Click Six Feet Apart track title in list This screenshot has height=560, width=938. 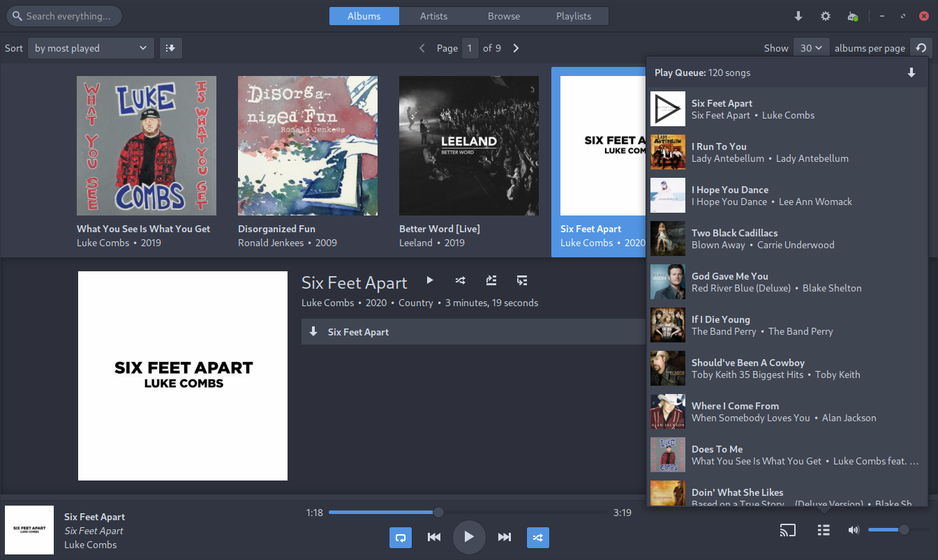[358, 332]
